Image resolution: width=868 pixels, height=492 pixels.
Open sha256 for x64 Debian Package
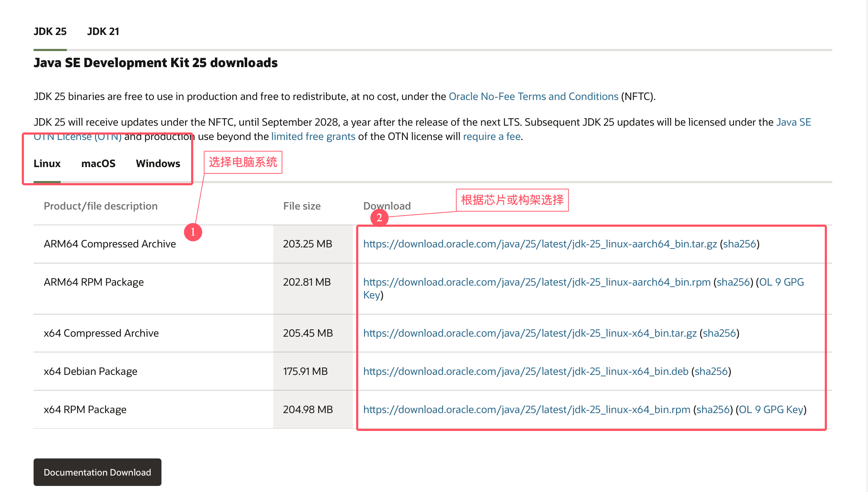[x=711, y=371]
